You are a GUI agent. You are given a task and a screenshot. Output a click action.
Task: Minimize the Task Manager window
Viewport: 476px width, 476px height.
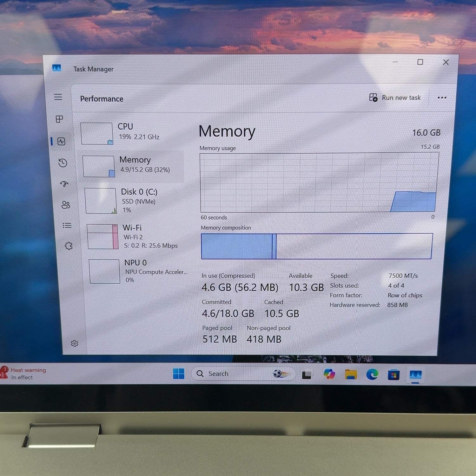tap(395, 62)
